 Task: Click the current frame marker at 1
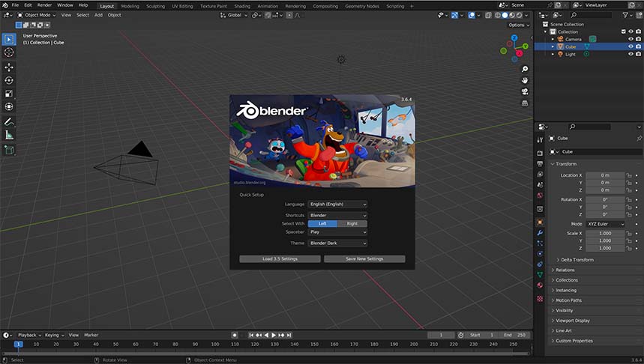18,345
